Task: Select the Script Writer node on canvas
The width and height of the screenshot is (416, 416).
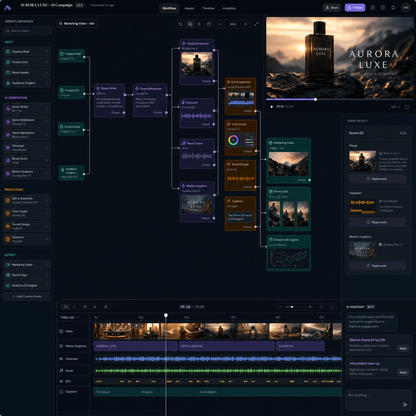Action: coord(110,100)
